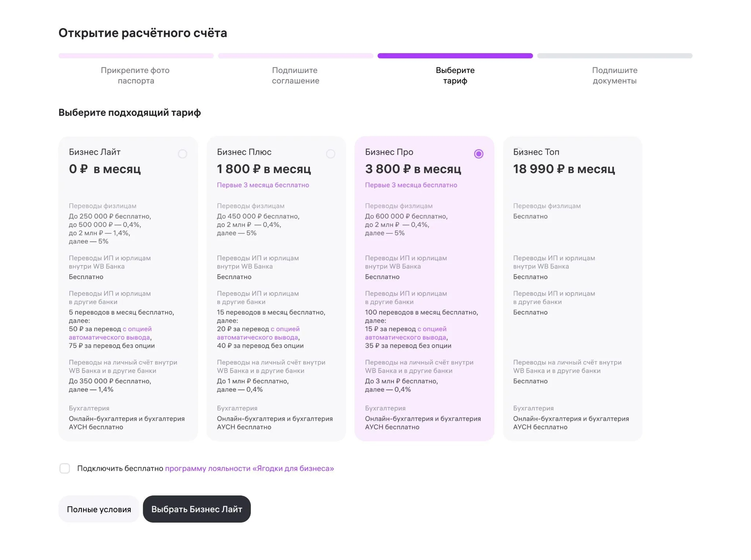Go to the Прикрепите фото паспорта step
751x560 pixels.
pyautogui.click(x=136, y=75)
